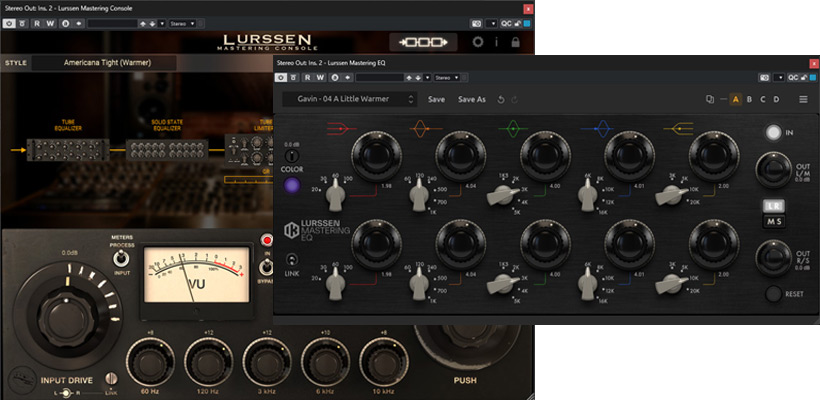Click the info icon above COLOR
This screenshot has height=400, width=820.
pyautogui.click(x=292, y=156)
